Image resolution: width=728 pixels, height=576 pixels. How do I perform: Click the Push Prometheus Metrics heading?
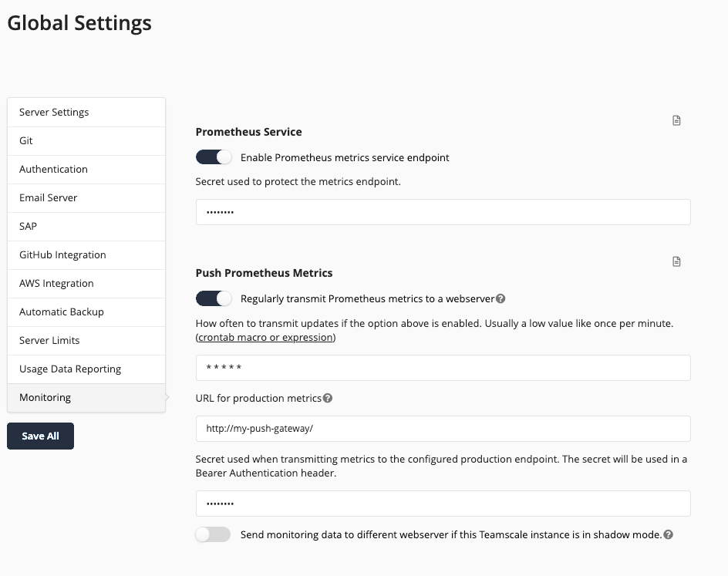coord(264,273)
